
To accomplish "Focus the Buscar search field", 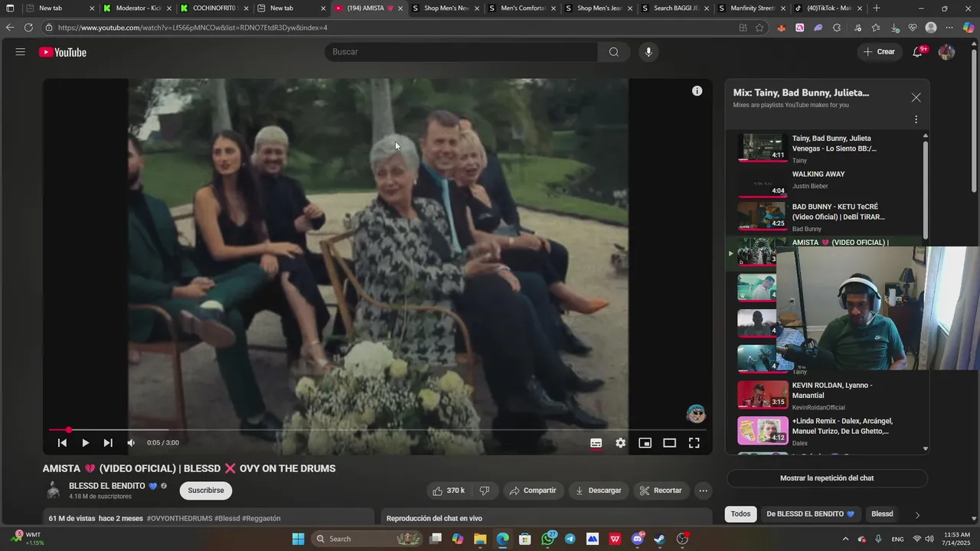I will click(x=461, y=52).
